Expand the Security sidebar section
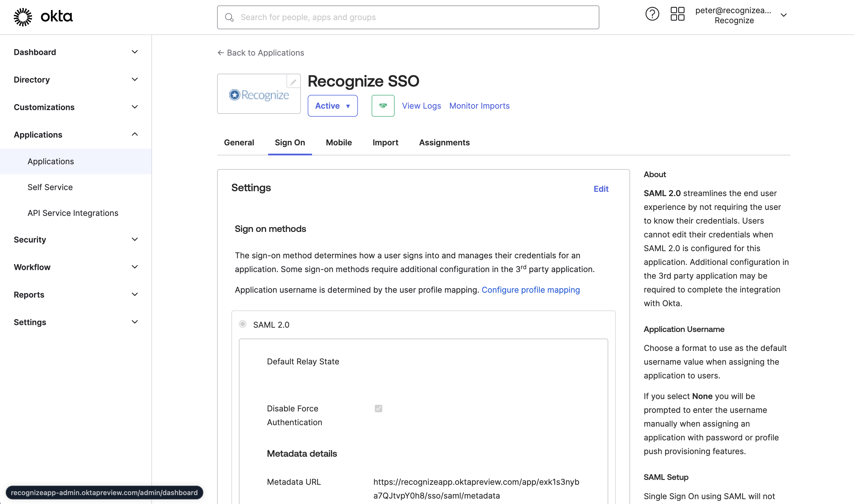 pyautogui.click(x=76, y=239)
